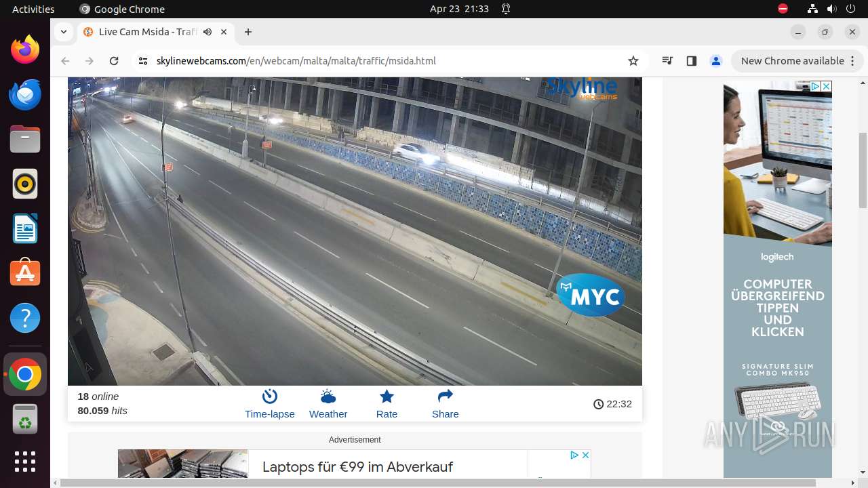
Task: Toggle the notifications bell in top bar
Action: tap(506, 9)
